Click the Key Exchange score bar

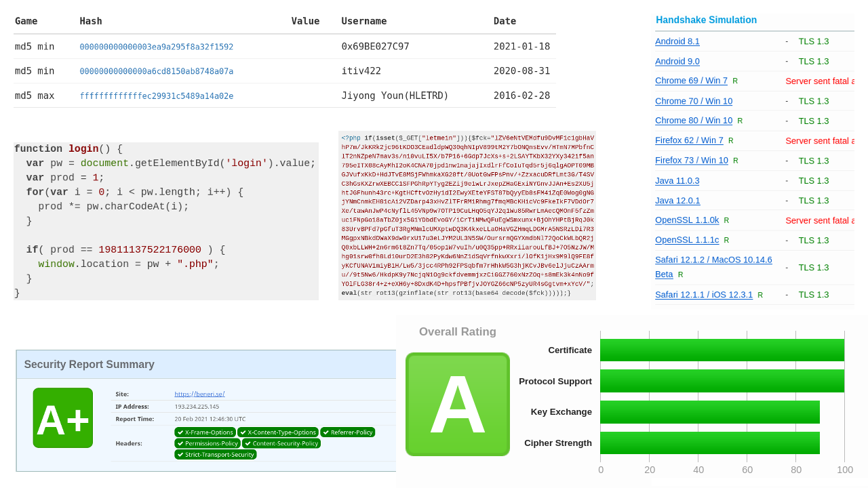pos(710,412)
